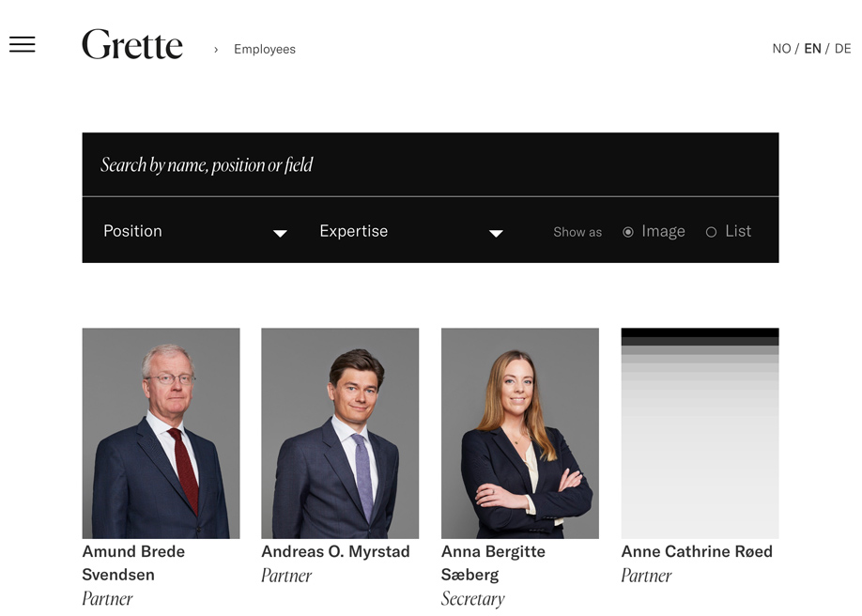Image resolution: width=862 pixels, height=616 pixels.
Task: Open Amund Brede Svendsen's photo
Action: [x=161, y=433]
